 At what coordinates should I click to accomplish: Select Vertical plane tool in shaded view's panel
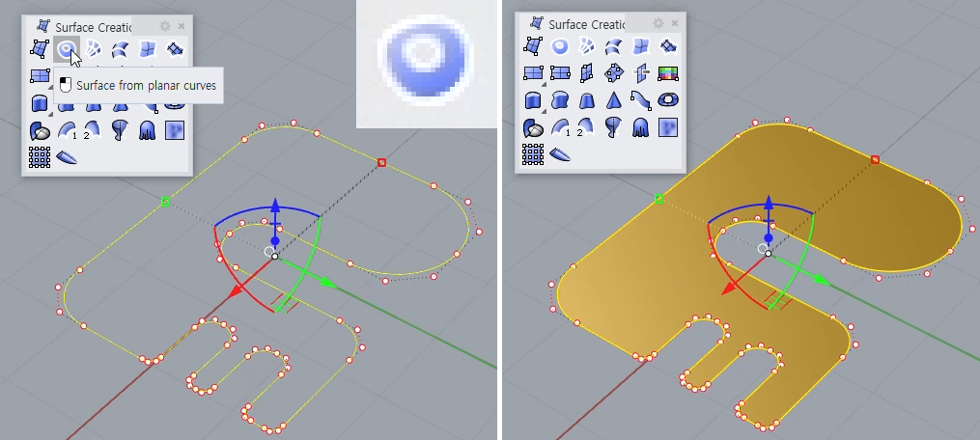[586, 73]
